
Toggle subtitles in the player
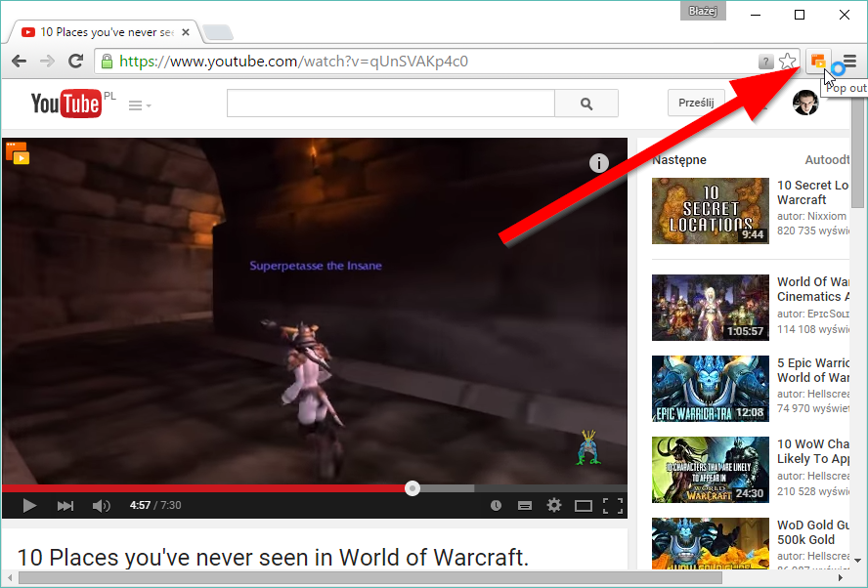click(x=525, y=506)
